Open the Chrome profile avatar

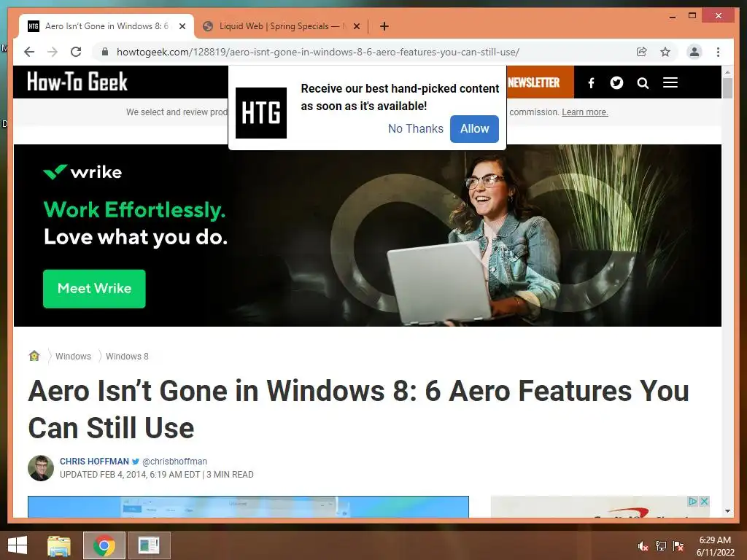tap(694, 52)
